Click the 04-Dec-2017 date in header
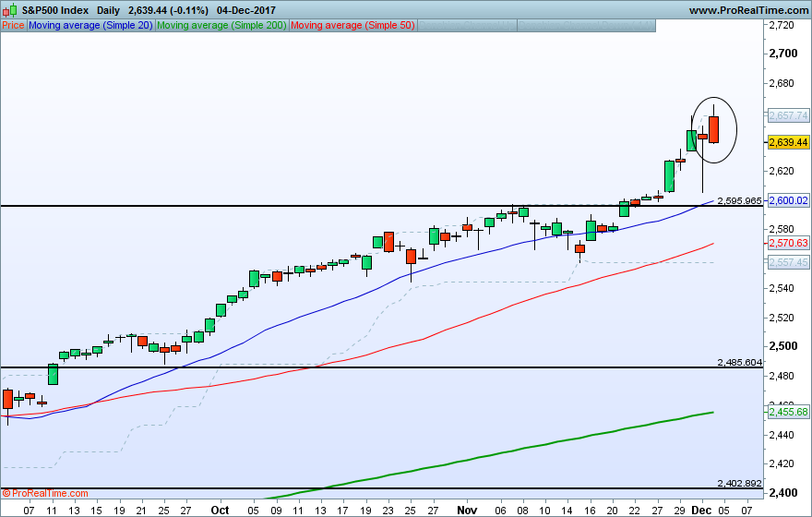This screenshot has width=812, height=517. point(246,10)
